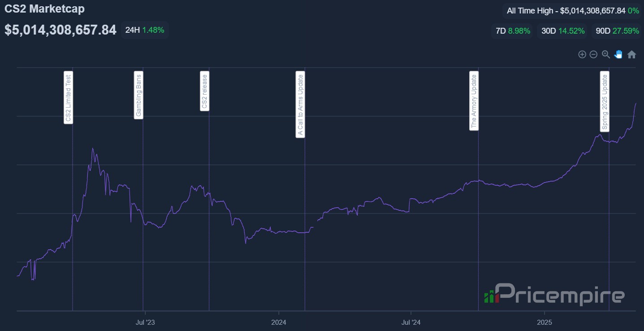Click the A Call to Arms Update marker
The image size is (644, 331).
coord(301,105)
